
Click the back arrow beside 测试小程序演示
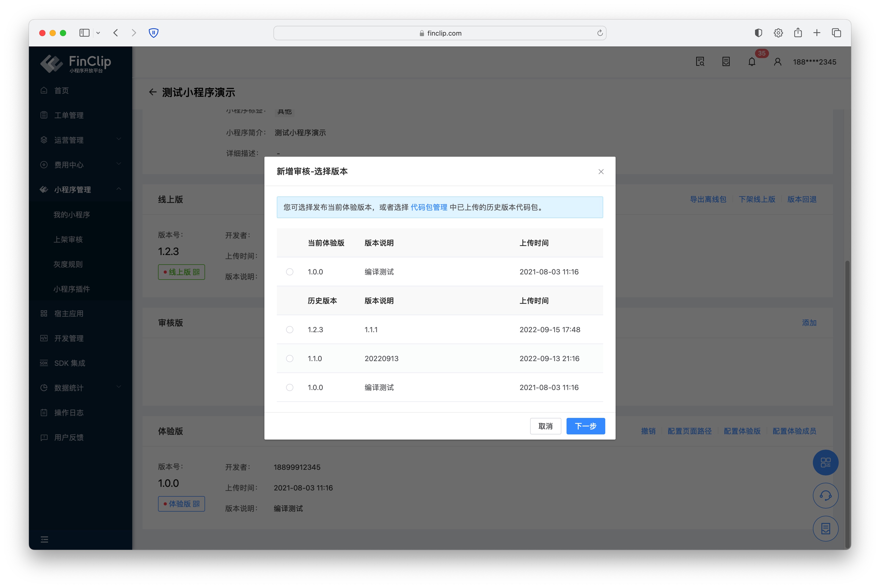point(153,92)
